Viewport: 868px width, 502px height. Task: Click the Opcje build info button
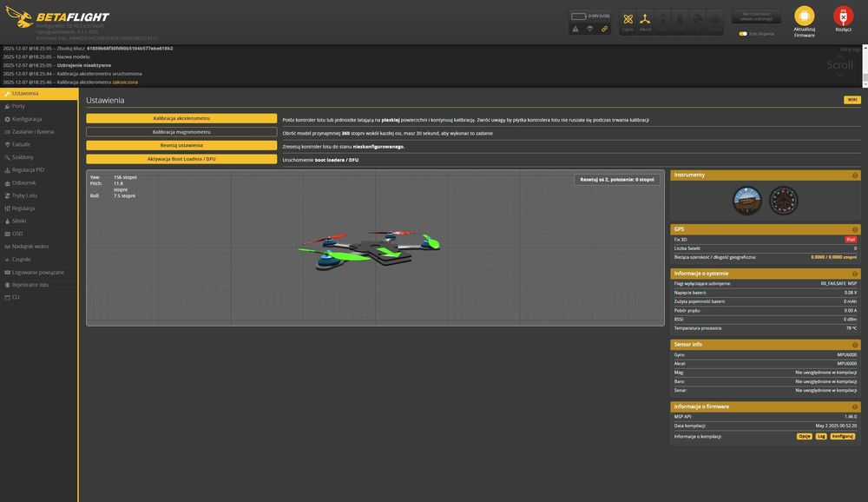pos(805,437)
